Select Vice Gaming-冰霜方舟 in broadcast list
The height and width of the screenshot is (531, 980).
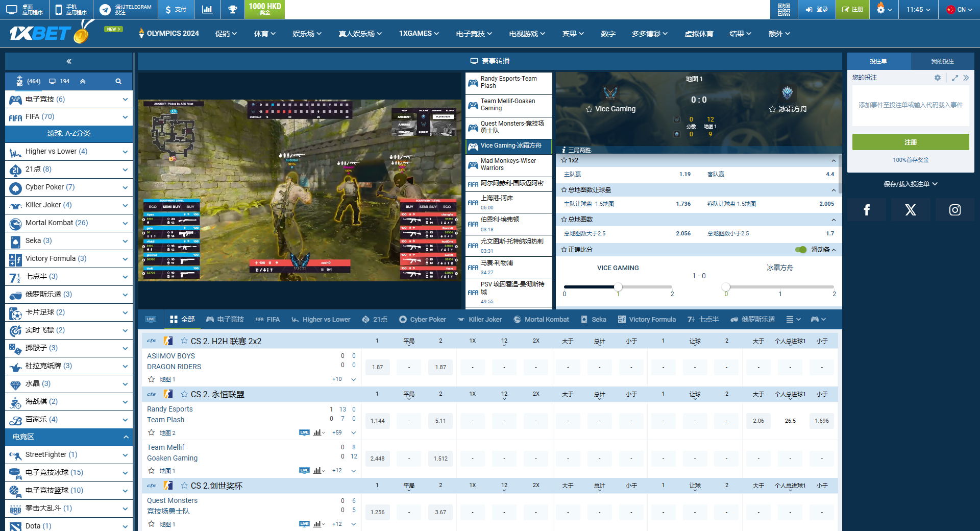tap(509, 146)
